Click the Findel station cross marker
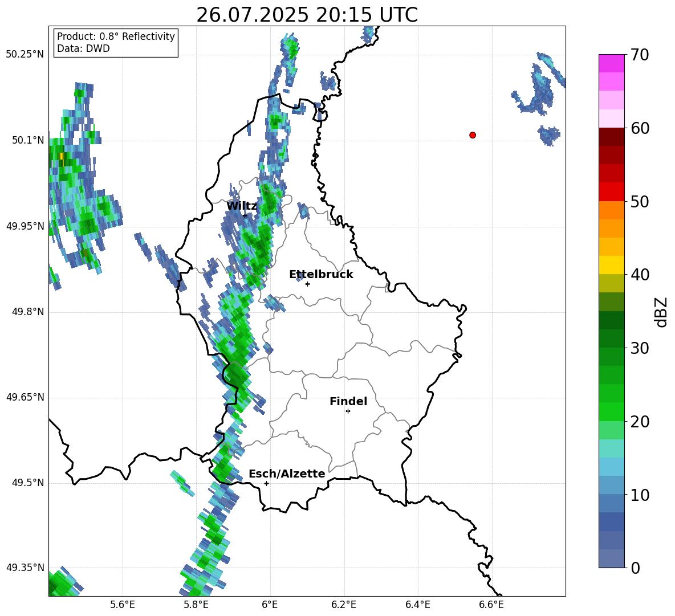Viewport: 675px width, 616px height. [x=348, y=411]
